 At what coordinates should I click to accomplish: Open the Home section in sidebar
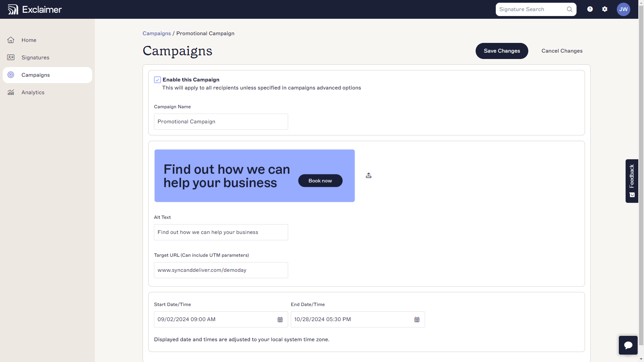[x=29, y=40]
